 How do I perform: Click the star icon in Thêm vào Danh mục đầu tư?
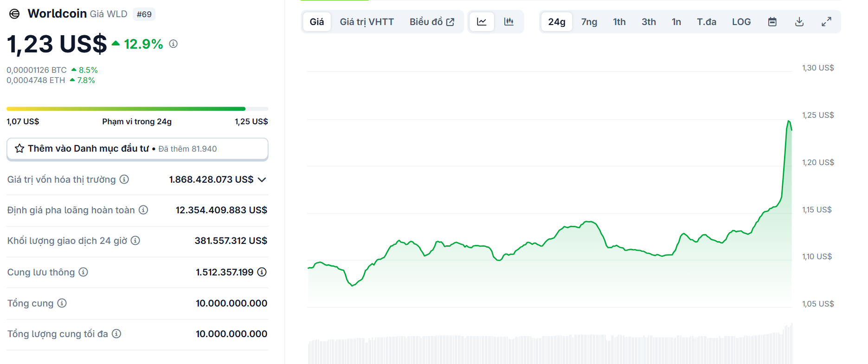[19, 148]
